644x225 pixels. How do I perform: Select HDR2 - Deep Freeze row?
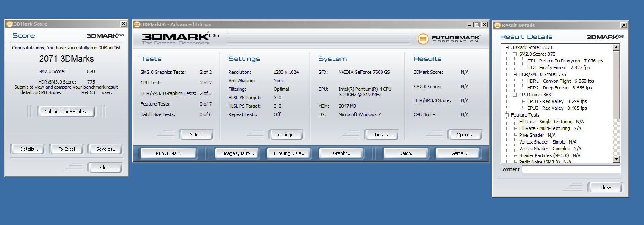coord(559,88)
